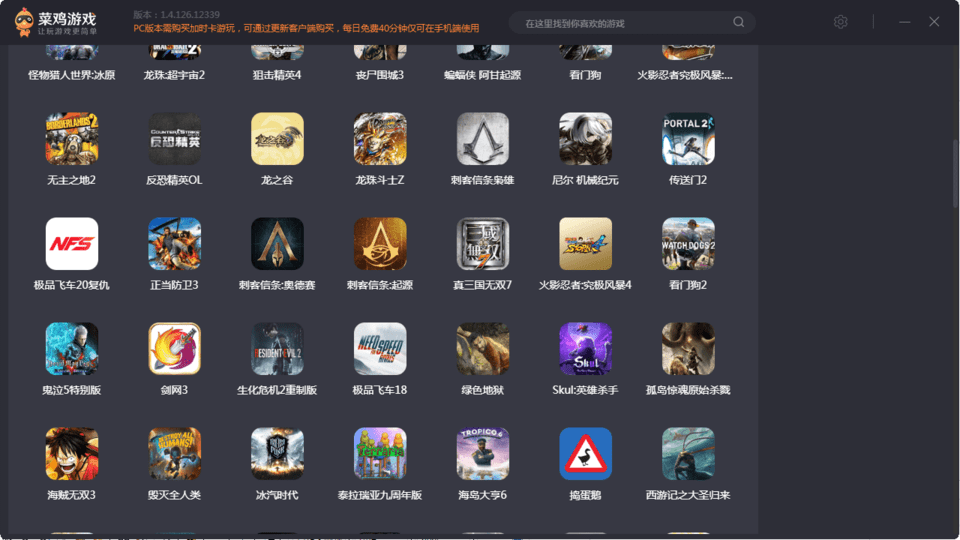Launch Resident Evil 2 生化危机2重制版 icon
The height and width of the screenshot is (540, 960).
277,348
